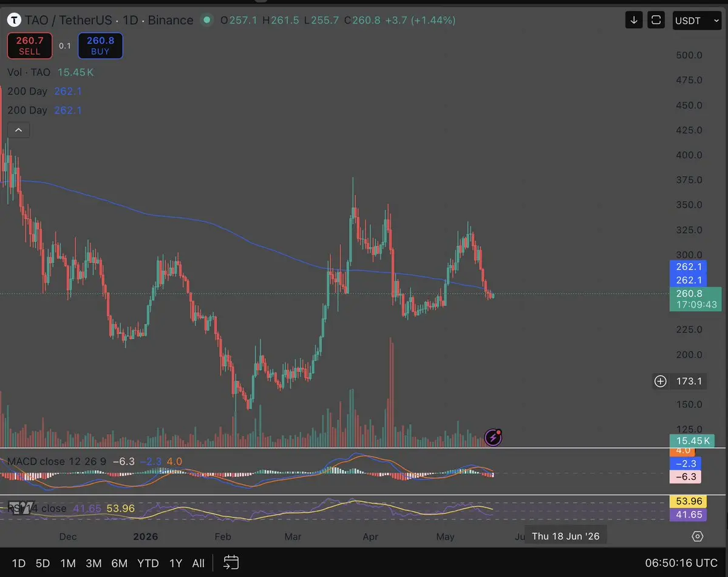The width and height of the screenshot is (728, 577).
Task: Click the MACD close 12 26 9 label
Action: pos(56,462)
